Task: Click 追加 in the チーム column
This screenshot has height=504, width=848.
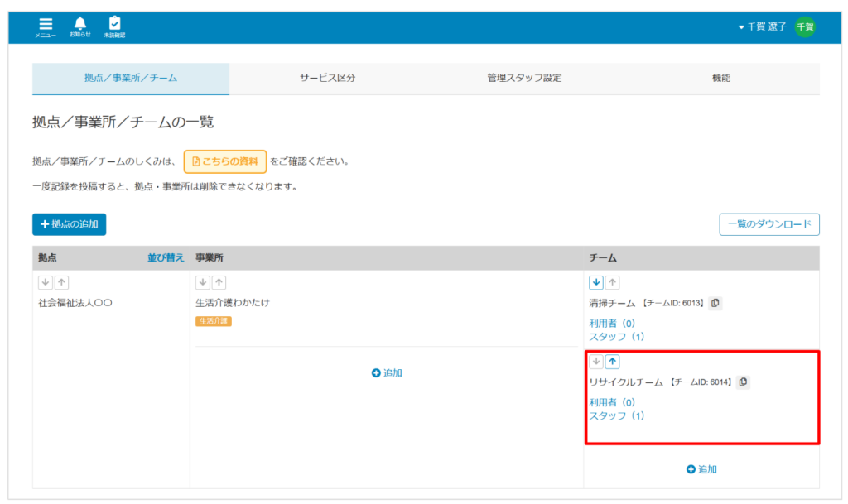Action: [701, 469]
